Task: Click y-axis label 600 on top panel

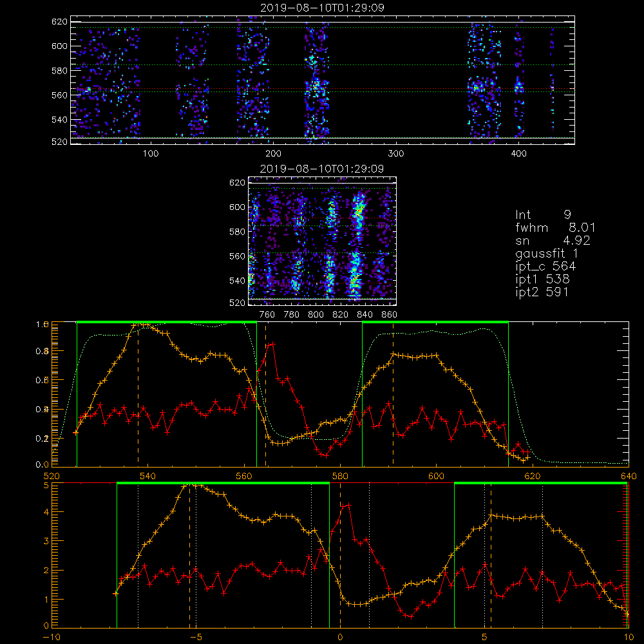Action: click(59, 46)
